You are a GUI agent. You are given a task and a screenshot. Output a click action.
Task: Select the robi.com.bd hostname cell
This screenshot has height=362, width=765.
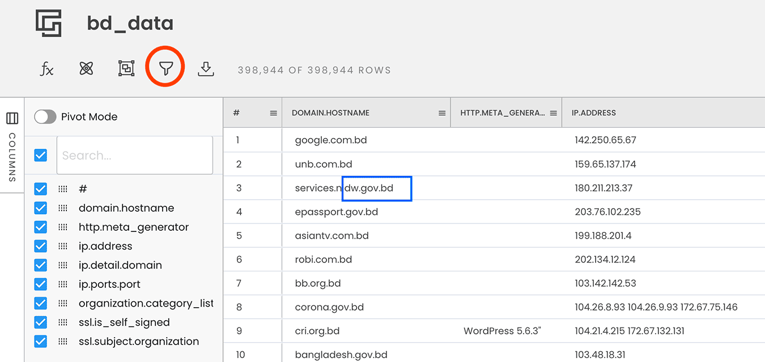[x=366, y=260]
